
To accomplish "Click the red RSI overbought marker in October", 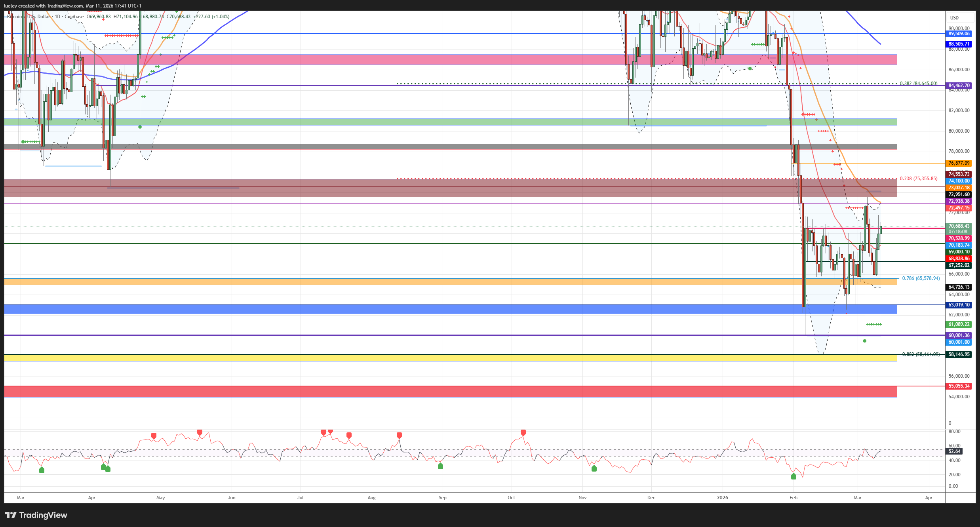I will tap(523, 432).
